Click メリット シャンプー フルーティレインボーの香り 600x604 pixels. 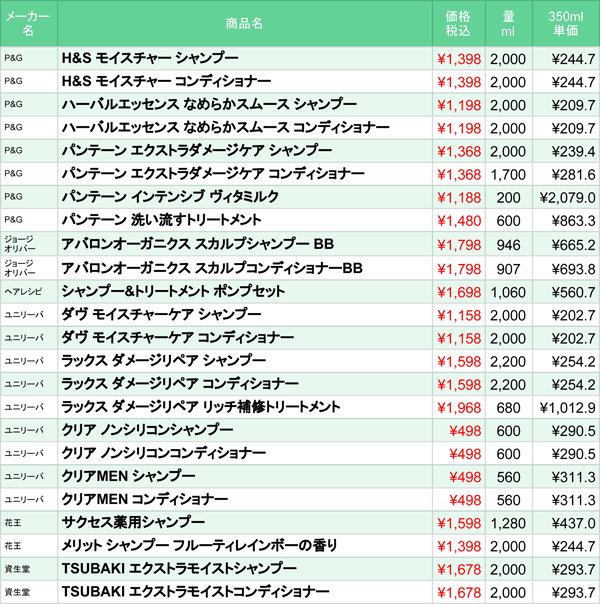199,545
